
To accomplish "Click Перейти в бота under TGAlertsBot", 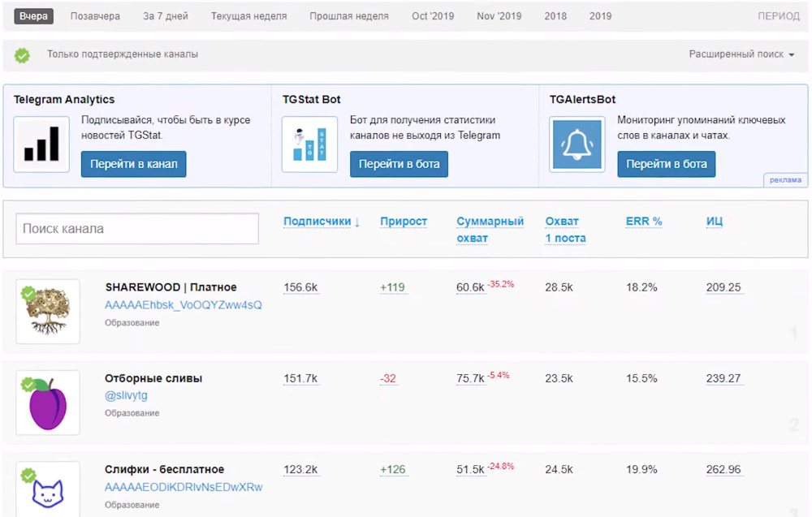I will click(666, 164).
